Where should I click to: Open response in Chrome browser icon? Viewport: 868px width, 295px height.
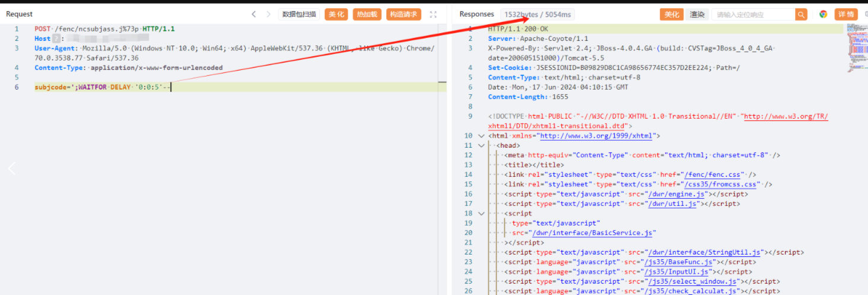[824, 14]
